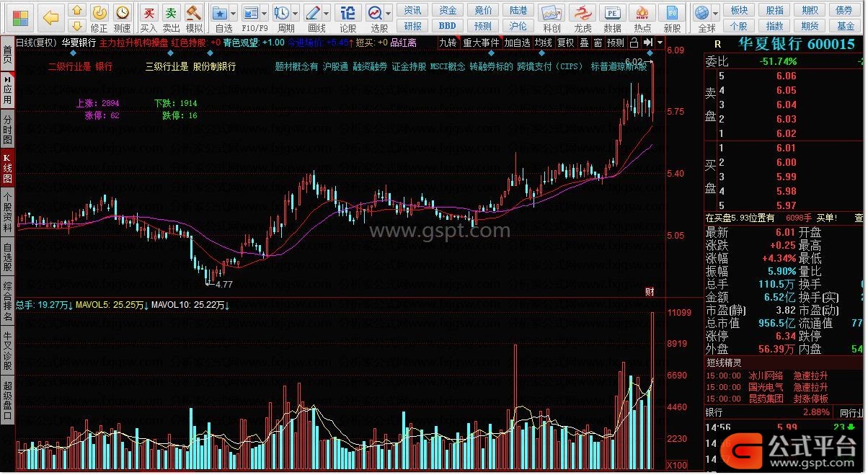Switch to 分时图 sidebar tab
The image size is (868, 475).
tap(7, 128)
